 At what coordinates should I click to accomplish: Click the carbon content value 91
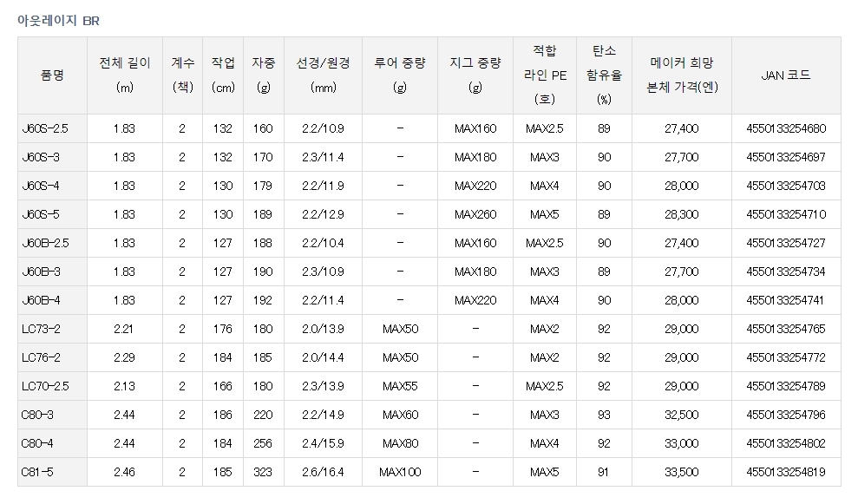click(x=604, y=472)
